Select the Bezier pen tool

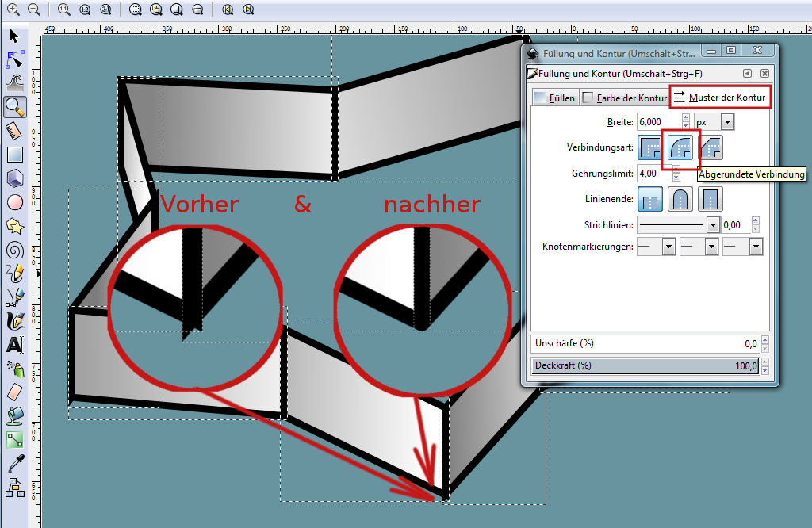(15, 297)
